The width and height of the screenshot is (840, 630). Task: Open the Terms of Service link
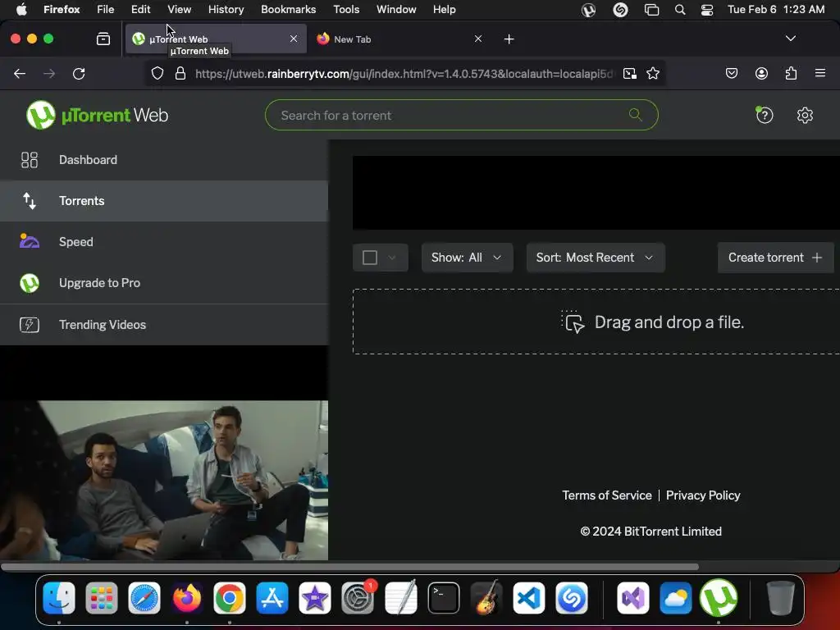coord(607,495)
